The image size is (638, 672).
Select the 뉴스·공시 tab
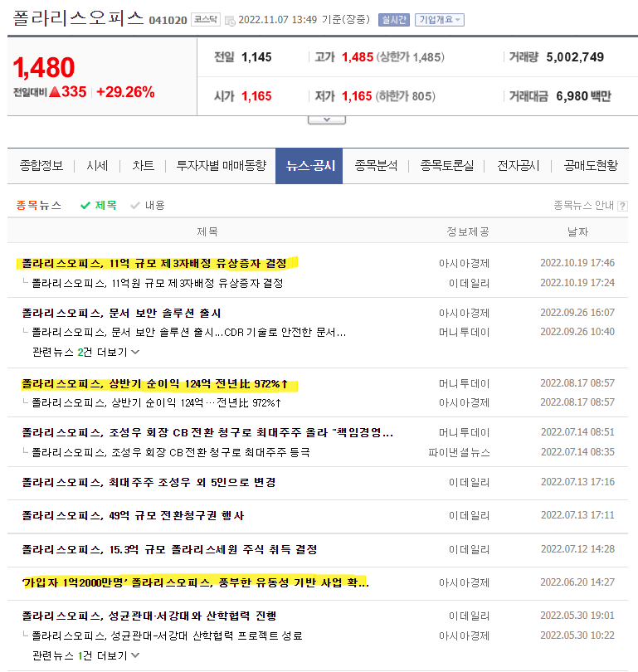(x=309, y=166)
